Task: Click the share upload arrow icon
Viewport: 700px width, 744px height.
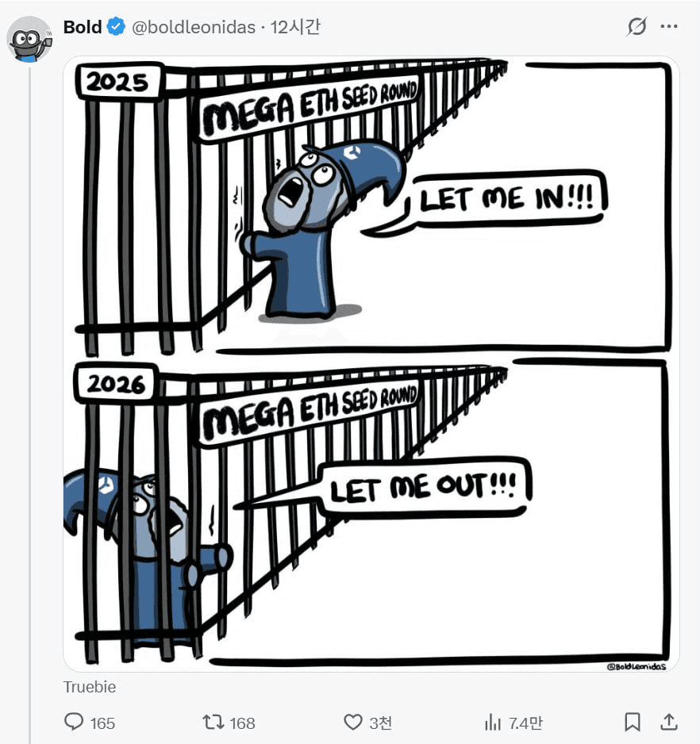Action: pyautogui.click(x=669, y=722)
